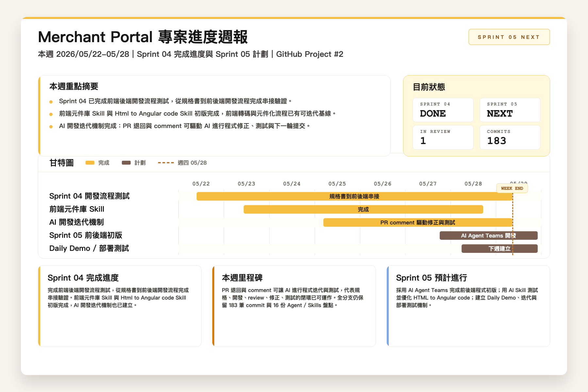
Task: Click the 05/27 date column header
Action: (x=428, y=184)
